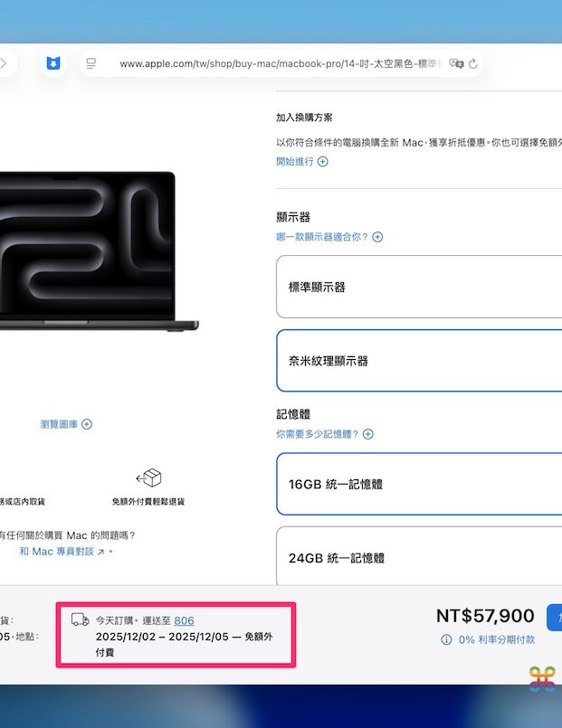Open the page reader menu icon
562x728 pixels.
pyautogui.click(x=91, y=64)
